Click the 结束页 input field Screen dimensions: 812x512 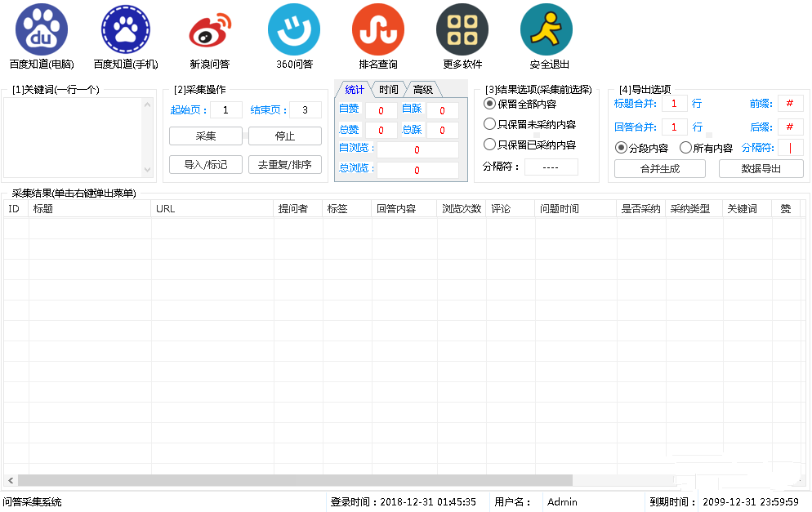coord(305,109)
